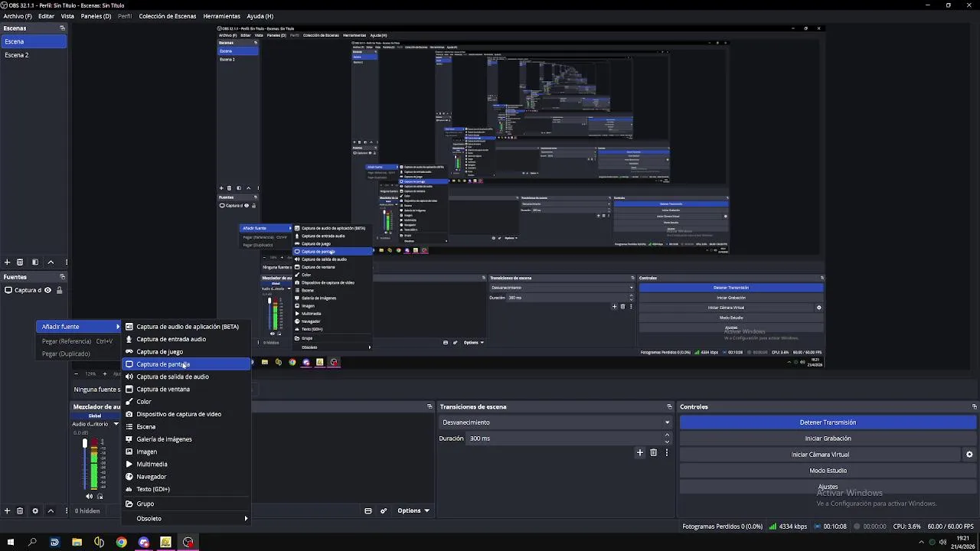Mute the audio channel speaker icon
The height and width of the screenshot is (551, 980).
pos(89,497)
